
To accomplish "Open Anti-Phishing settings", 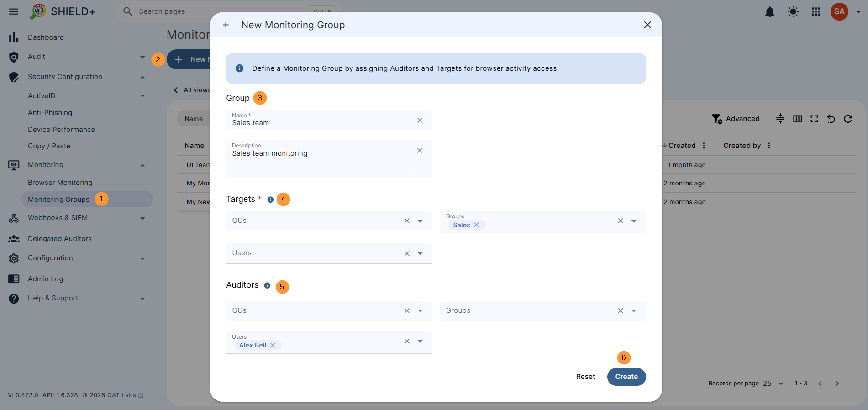I will click(x=50, y=113).
